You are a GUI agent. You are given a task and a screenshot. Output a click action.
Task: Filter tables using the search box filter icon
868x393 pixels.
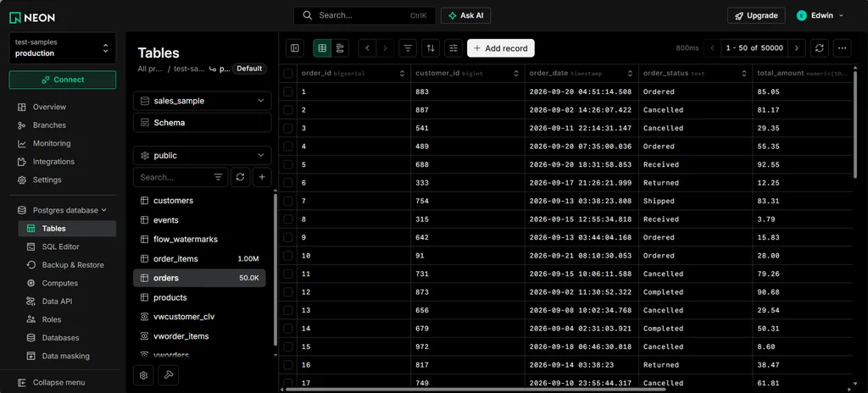[x=218, y=177]
